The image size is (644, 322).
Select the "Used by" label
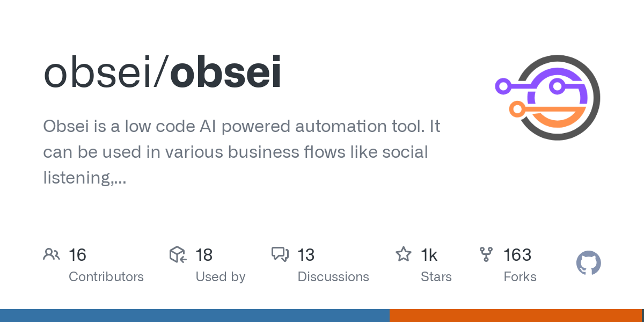[221, 277]
